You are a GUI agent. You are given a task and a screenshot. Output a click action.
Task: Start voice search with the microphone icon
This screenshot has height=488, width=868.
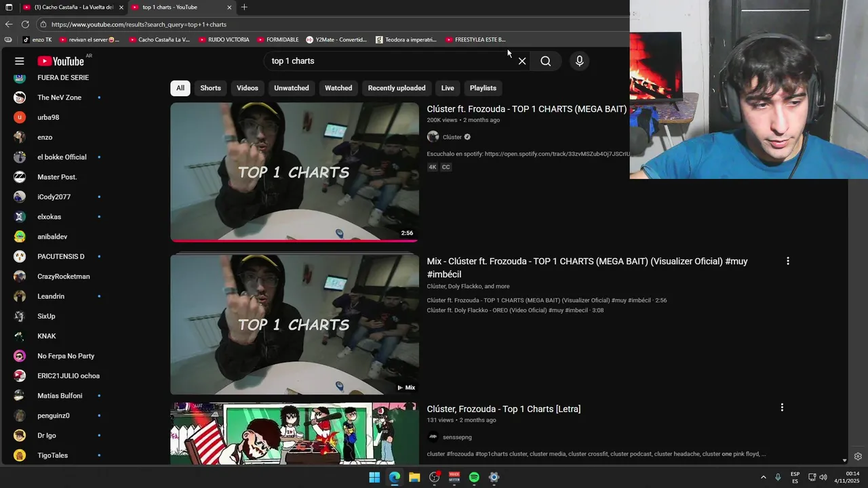(x=579, y=61)
